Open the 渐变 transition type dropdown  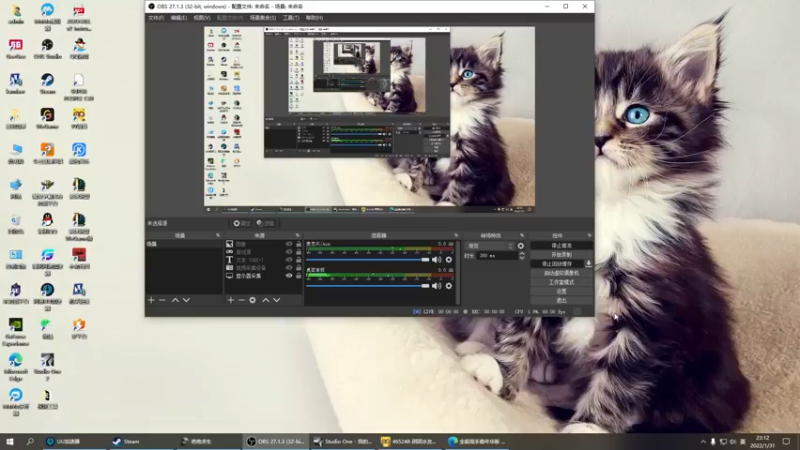489,246
